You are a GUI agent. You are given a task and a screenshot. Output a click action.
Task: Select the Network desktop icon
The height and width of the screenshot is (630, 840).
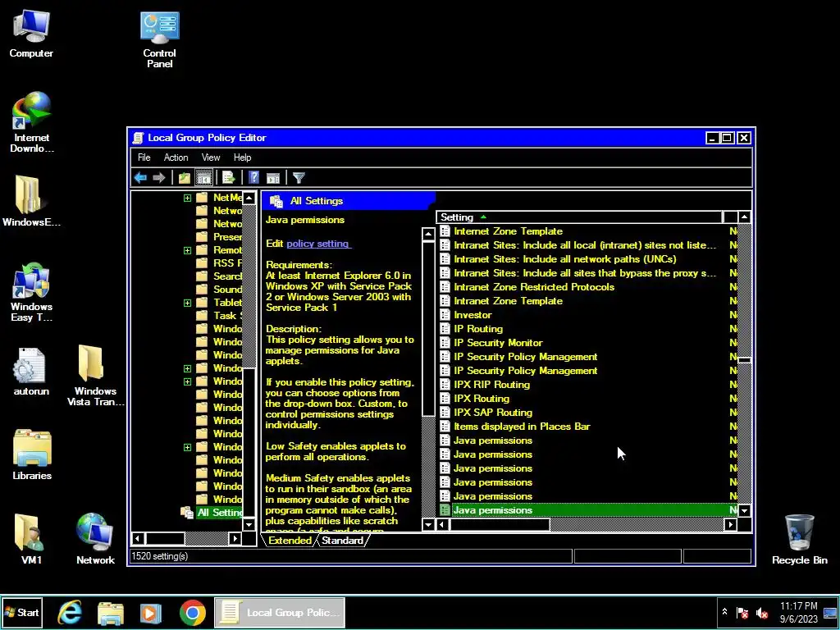click(x=95, y=538)
